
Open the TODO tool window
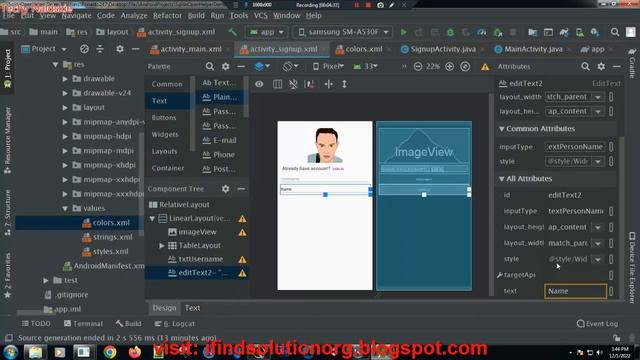coord(36,324)
